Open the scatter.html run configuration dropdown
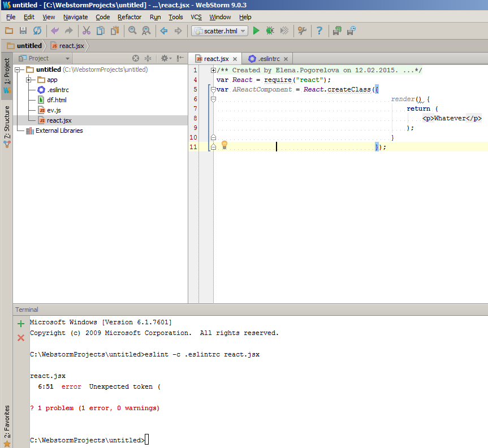 (220, 31)
